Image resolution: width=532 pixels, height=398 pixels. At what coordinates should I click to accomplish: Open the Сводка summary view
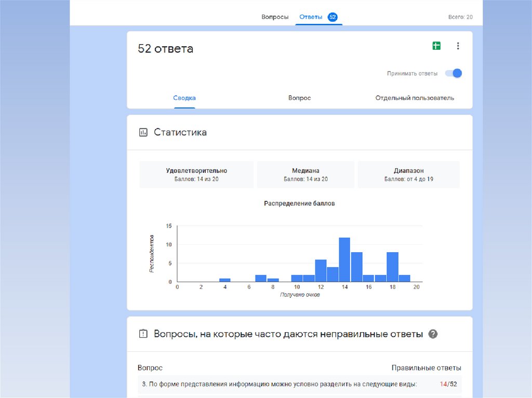click(184, 98)
